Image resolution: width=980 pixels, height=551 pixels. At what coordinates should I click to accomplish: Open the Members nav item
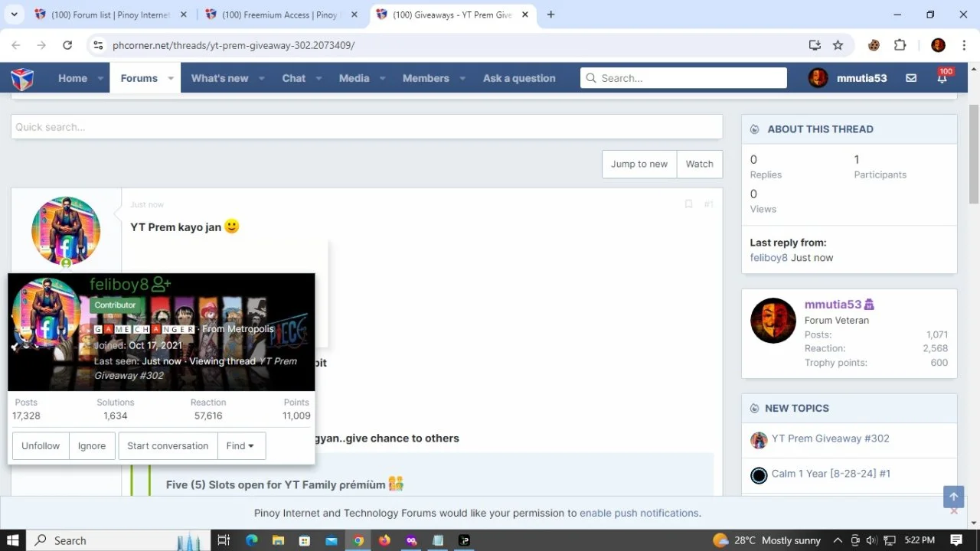[x=426, y=78]
